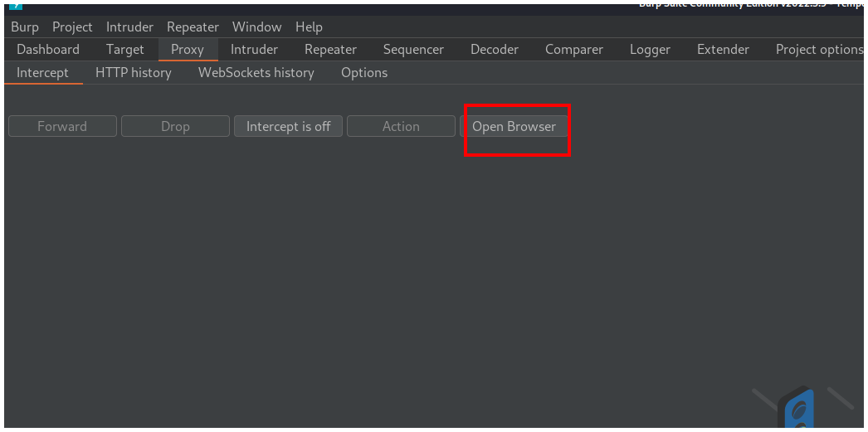Switch to the Target tab
This screenshot has height=432, width=868.
(x=125, y=50)
